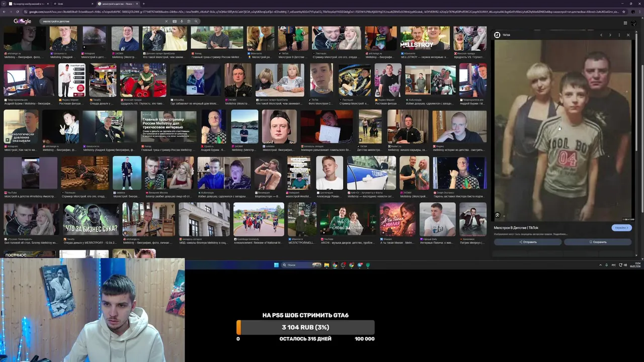Open File Explorer from the taskbar
The height and width of the screenshot is (362, 644).
pos(327,265)
